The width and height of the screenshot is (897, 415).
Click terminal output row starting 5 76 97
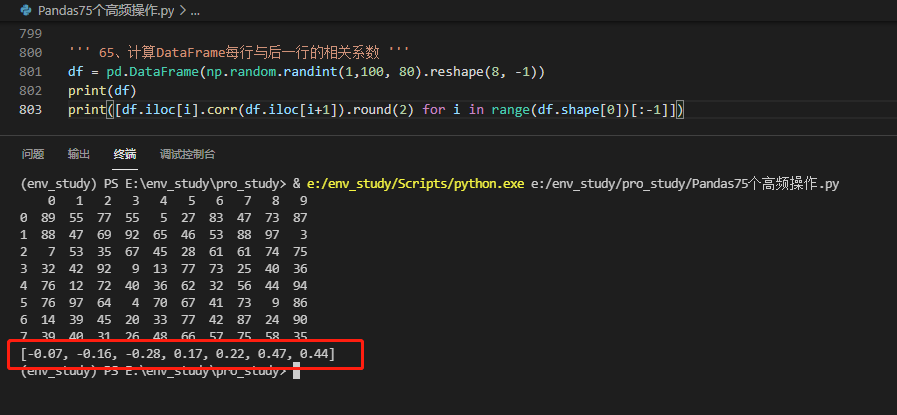[x=164, y=302]
